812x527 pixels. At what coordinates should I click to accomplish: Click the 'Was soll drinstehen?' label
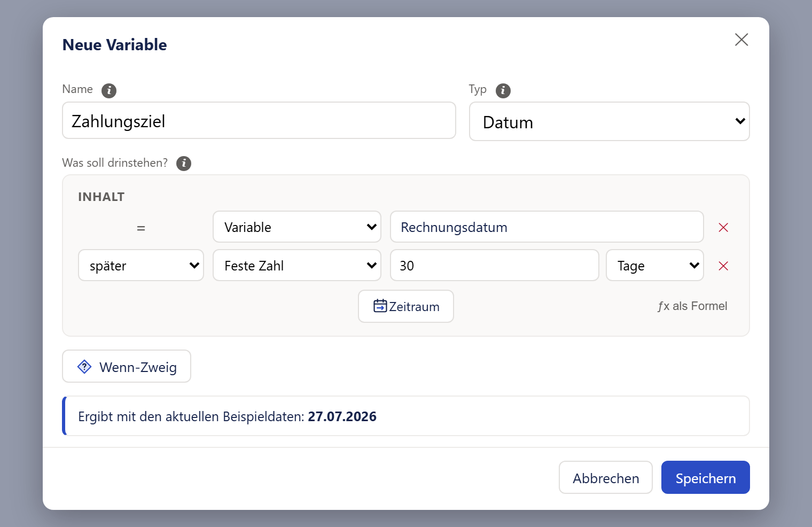tap(115, 163)
